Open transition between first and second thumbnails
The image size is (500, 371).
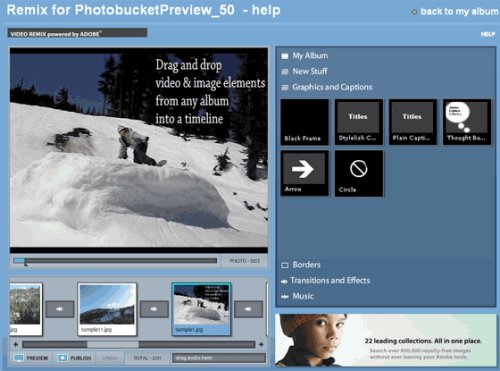click(x=60, y=309)
